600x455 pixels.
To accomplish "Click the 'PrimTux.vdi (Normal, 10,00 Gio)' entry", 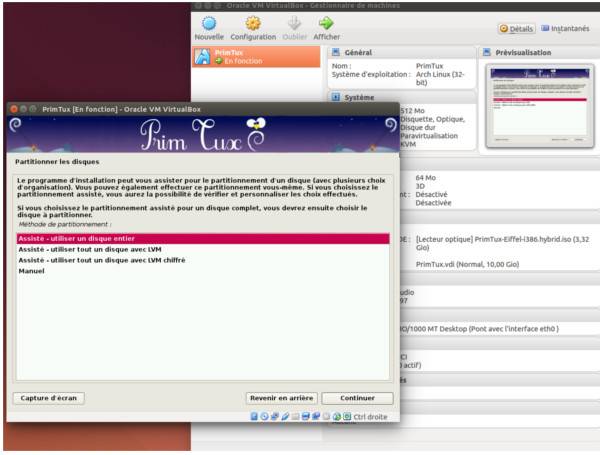I will pyautogui.click(x=467, y=264).
